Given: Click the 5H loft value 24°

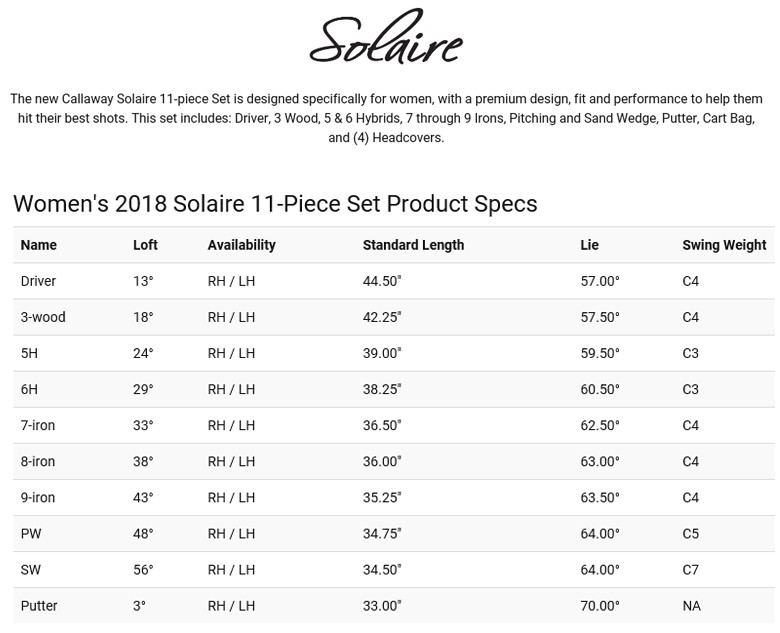Looking at the screenshot, I should (143, 353).
